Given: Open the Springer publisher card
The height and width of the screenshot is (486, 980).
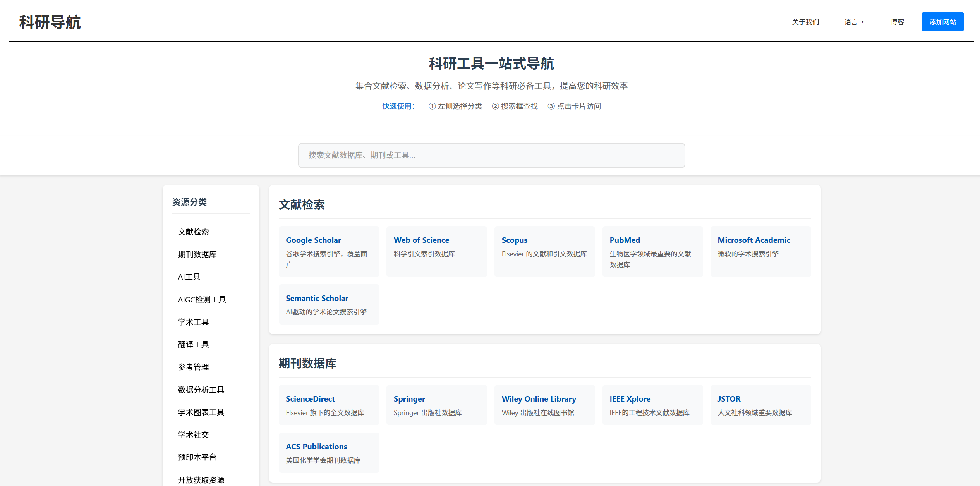Looking at the screenshot, I should point(436,405).
